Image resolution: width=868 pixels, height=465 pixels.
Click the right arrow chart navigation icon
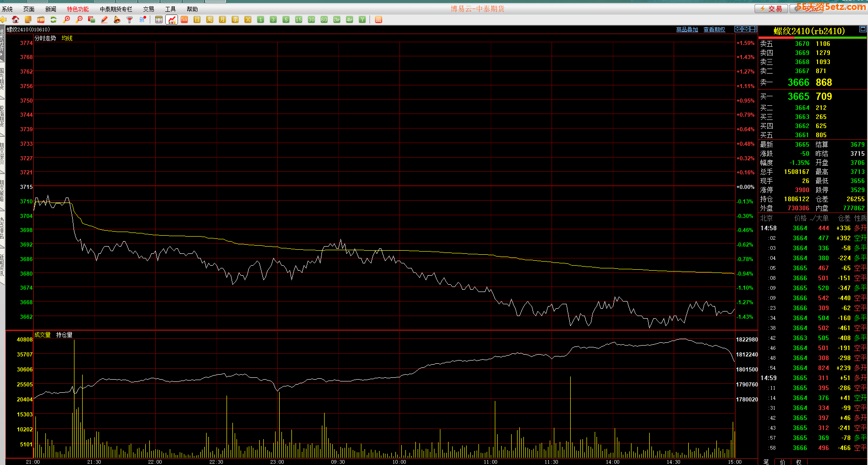click(x=746, y=29)
